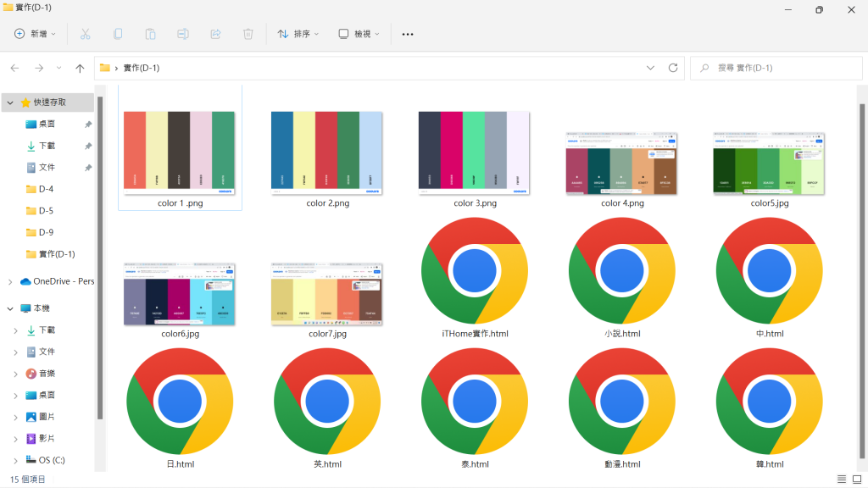Select the 動漫.html Chrome file
Viewport: 868px width, 488px height.
[622, 408]
